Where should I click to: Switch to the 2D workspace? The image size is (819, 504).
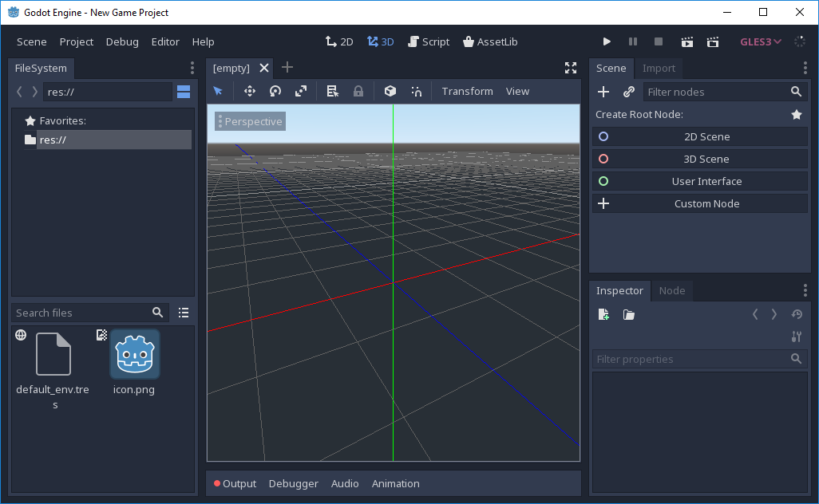[x=338, y=41]
